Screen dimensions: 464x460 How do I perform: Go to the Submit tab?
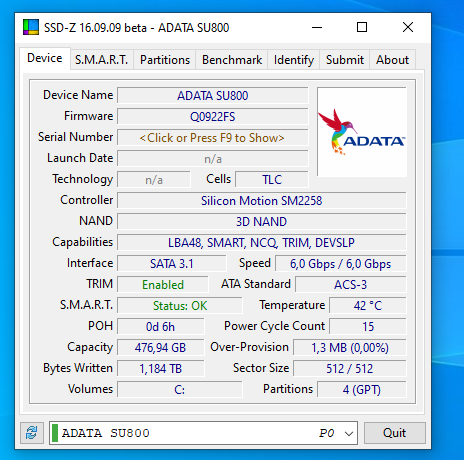pos(345,60)
